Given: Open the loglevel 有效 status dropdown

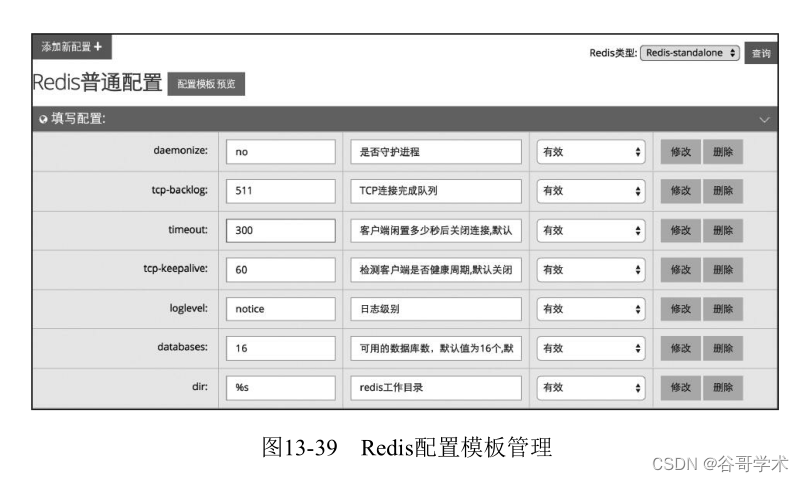Looking at the screenshot, I should tap(591, 309).
